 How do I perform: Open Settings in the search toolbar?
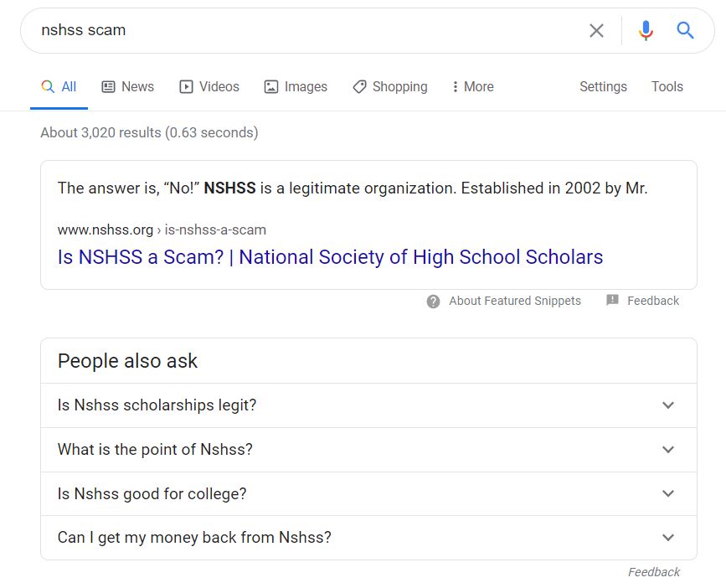pos(603,86)
